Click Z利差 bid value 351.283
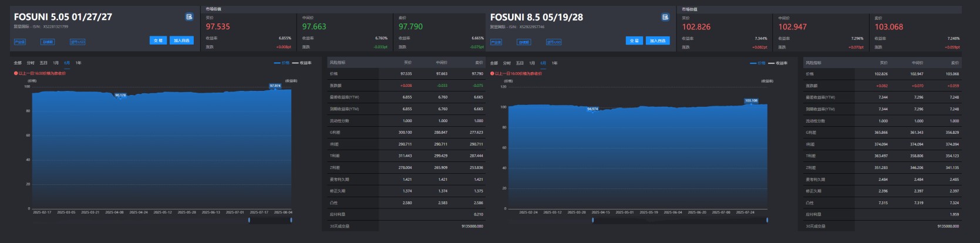This screenshot has height=243, width=980. [x=881, y=167]
